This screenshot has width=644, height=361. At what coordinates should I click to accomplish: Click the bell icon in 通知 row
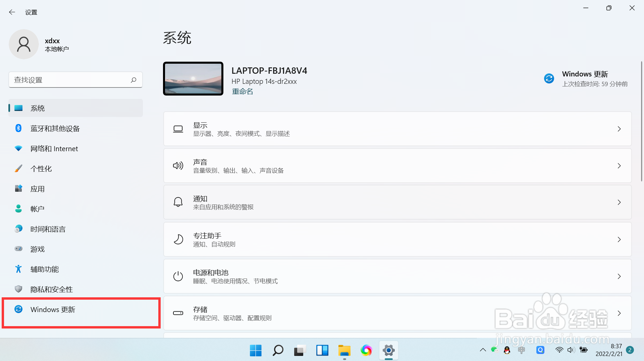point(178,202)
